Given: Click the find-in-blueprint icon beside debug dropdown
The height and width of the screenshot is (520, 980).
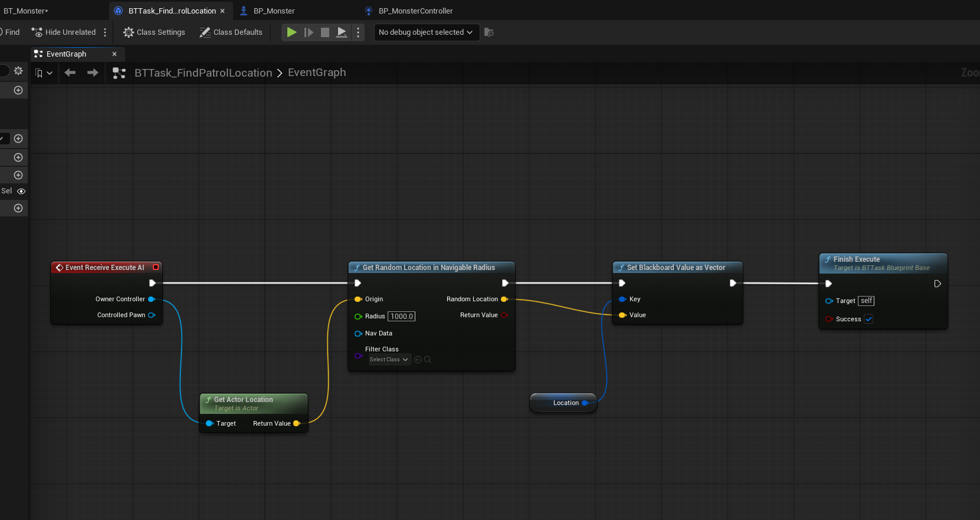Looking at the screenshot, I should click(489, 32).
